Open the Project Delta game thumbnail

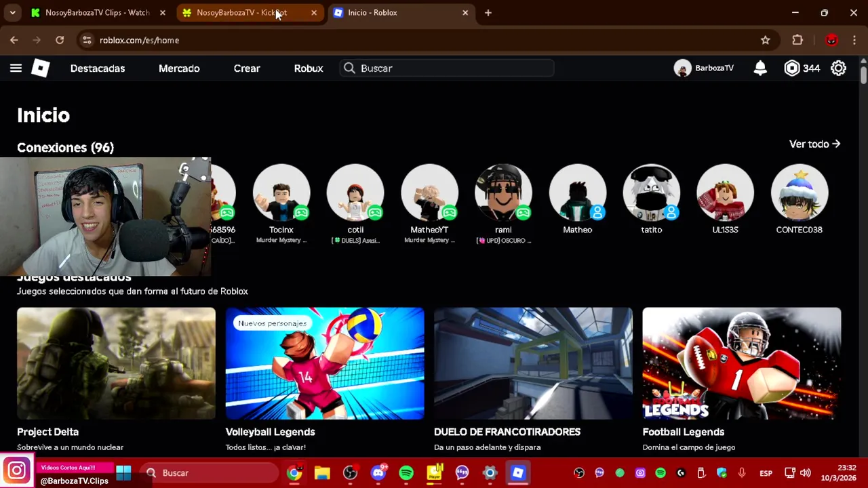[116, 363]
